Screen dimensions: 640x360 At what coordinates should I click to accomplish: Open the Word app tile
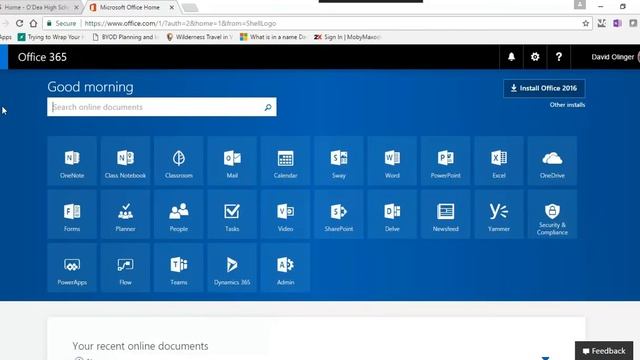click(x=392, y=161)
